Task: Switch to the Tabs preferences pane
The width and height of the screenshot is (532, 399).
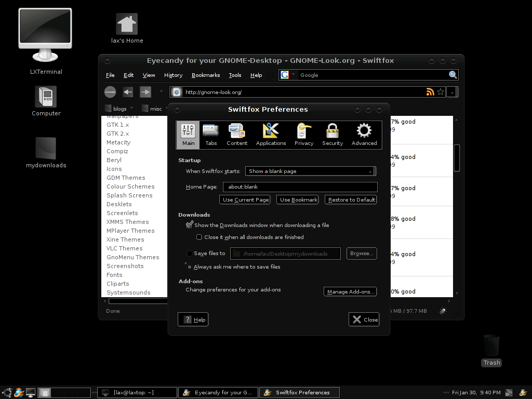Action: pos(211,135)
